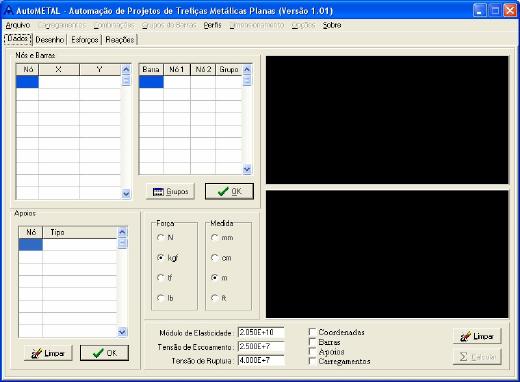Click the down arrow of bars table scrollbar

click(247, 169)
